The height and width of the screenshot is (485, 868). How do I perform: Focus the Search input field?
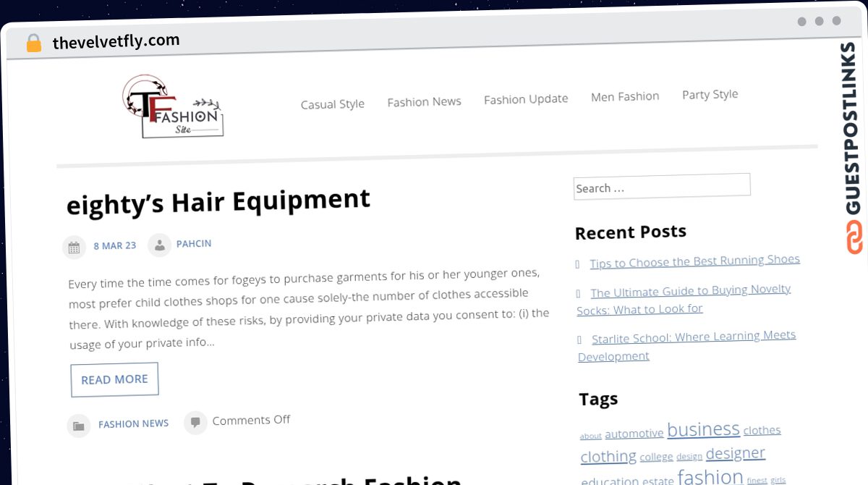pyautogui.click(x=662, y=186)
